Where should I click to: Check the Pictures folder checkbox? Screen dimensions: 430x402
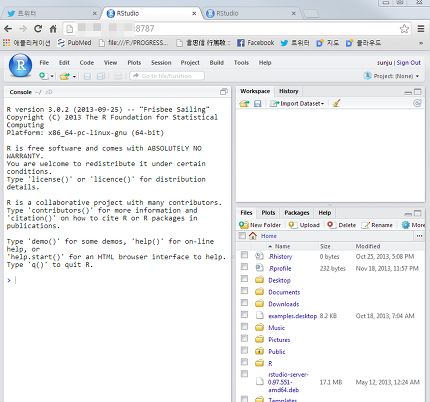point(244,338)
